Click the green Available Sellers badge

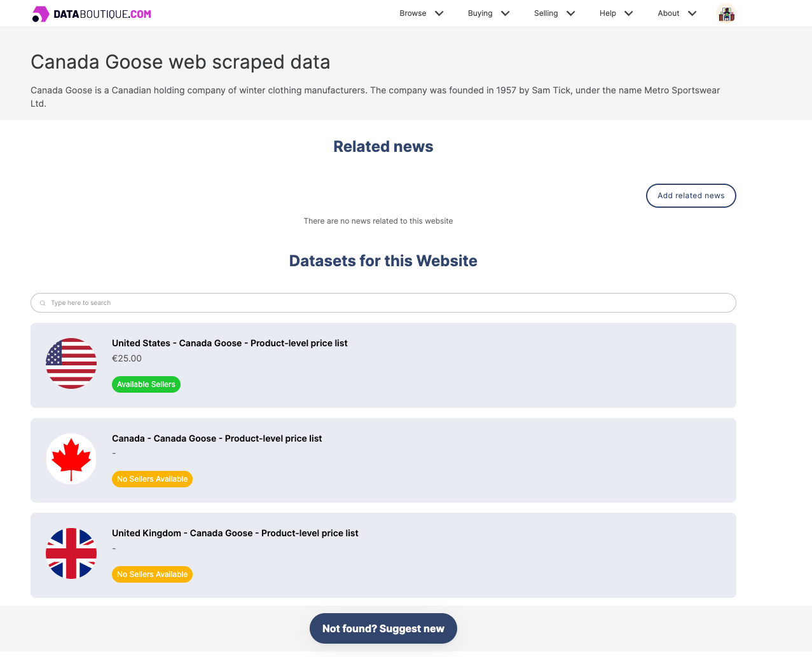pos(146,384)
